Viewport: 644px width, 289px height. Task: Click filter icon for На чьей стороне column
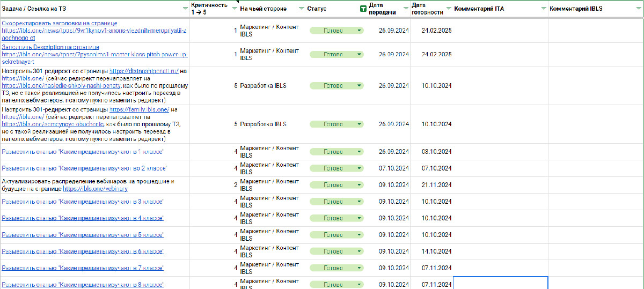coord(301,9)
